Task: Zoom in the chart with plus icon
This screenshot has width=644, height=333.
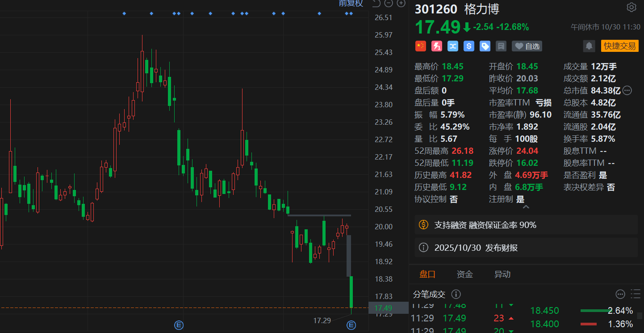Action: (401, 4)
